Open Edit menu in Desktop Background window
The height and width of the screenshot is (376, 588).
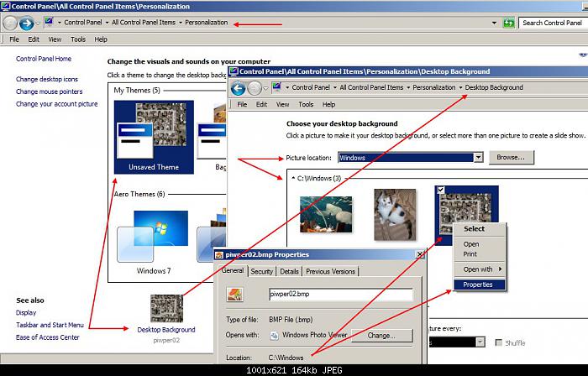(261, 104)
